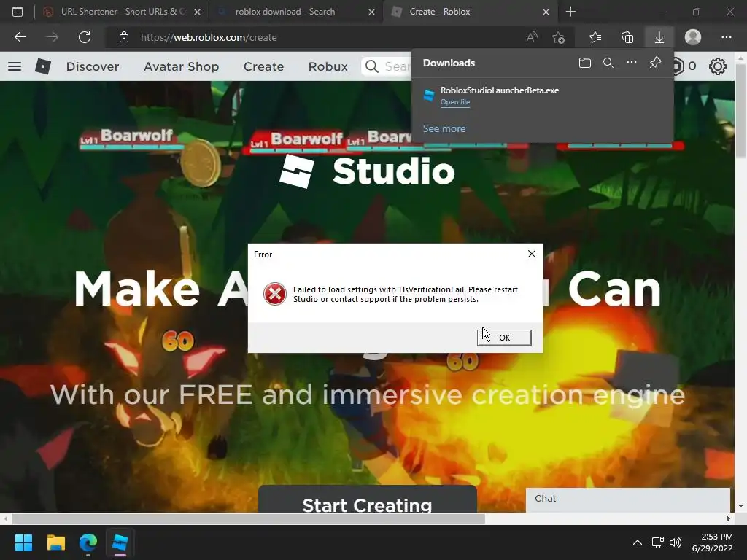Click OK in the Error dialog
This screenshot has width=747, height=560.
(x=504, y=338)
